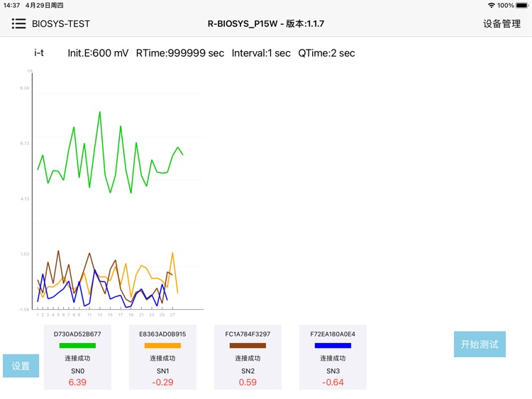Screen dimensions: 532x399
Task: Open 设备管理 device management
Action: [501, 23]
